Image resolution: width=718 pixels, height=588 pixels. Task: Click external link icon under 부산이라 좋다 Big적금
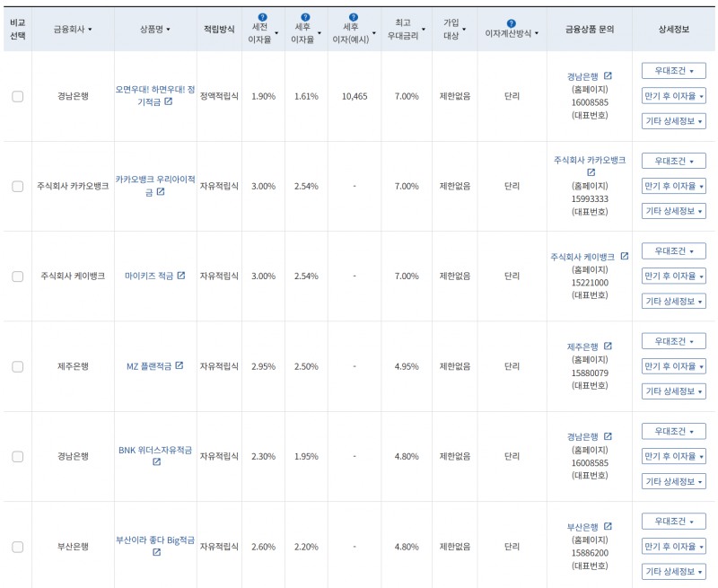click(x=156, y=552)
